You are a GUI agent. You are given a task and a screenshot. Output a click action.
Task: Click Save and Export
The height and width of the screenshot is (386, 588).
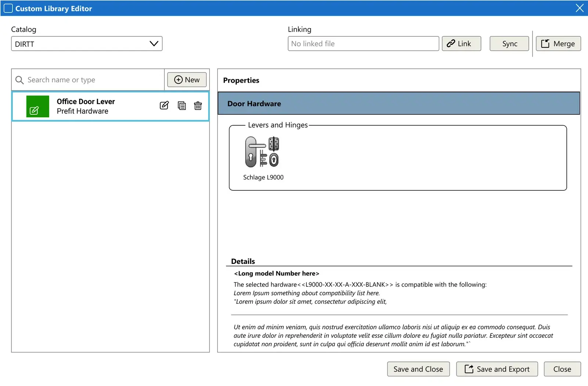pyautogui.click(x=497, y=369)
